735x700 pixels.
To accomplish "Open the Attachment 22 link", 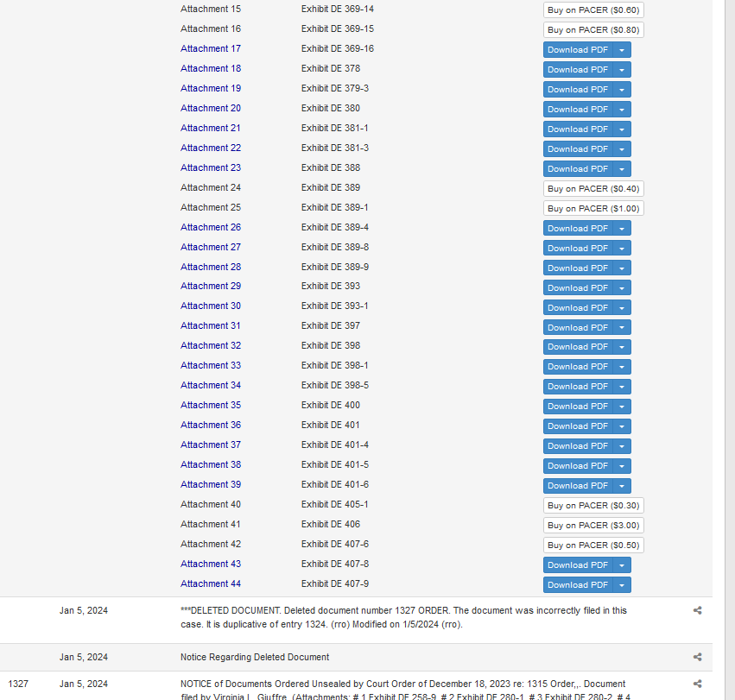I will pos(211,148).
